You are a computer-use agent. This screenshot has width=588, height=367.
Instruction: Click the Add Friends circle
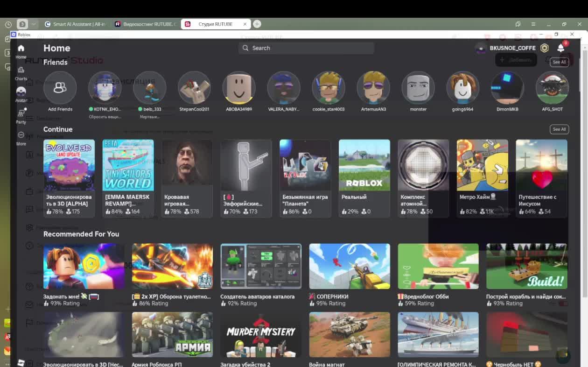(60, 88)
